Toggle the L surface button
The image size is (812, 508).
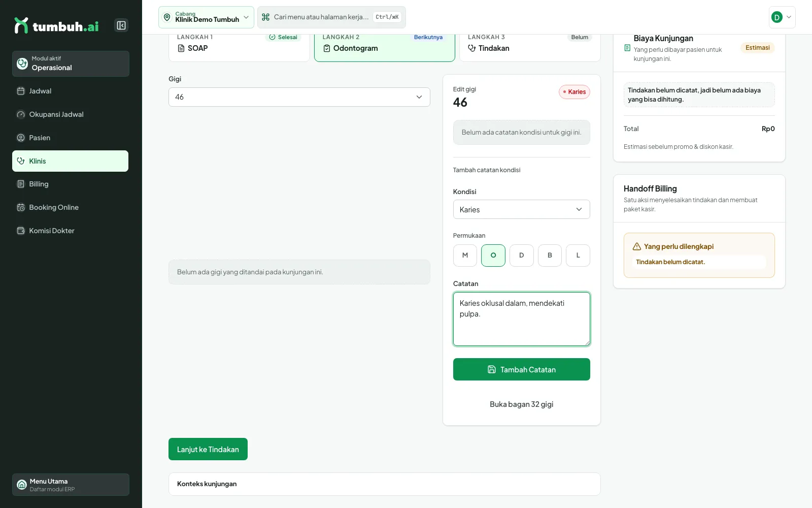point(578,256)
